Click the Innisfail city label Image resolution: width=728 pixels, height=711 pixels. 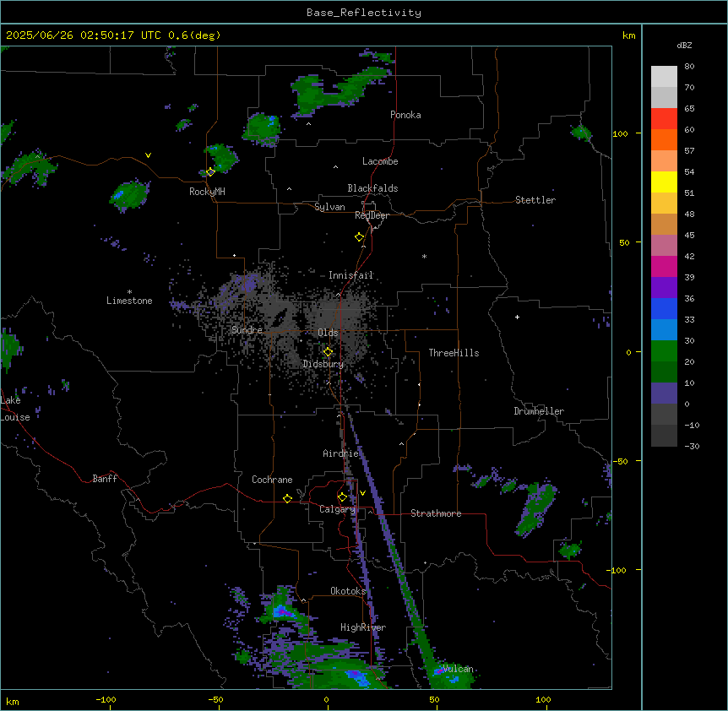click(350, 275)
